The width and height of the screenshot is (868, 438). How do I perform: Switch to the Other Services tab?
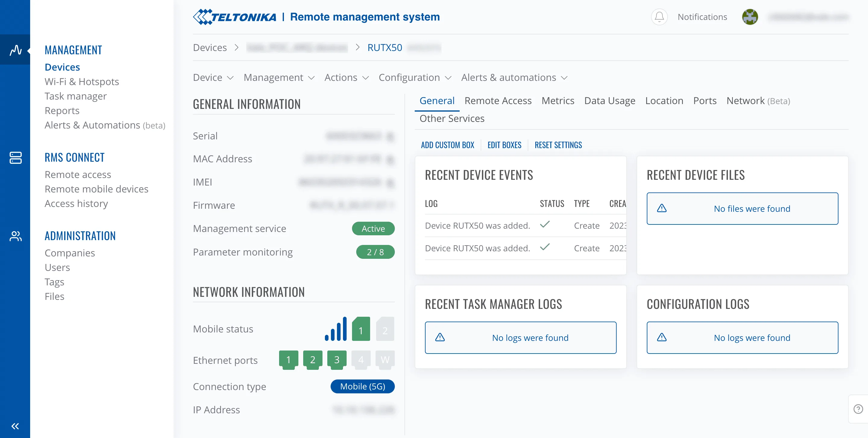click(452, 119)
